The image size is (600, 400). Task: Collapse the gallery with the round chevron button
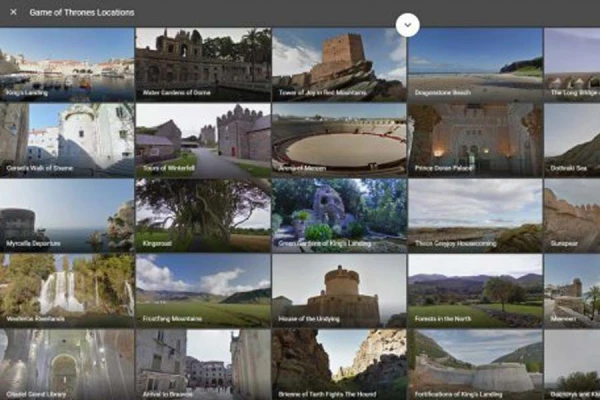[408, 25]
